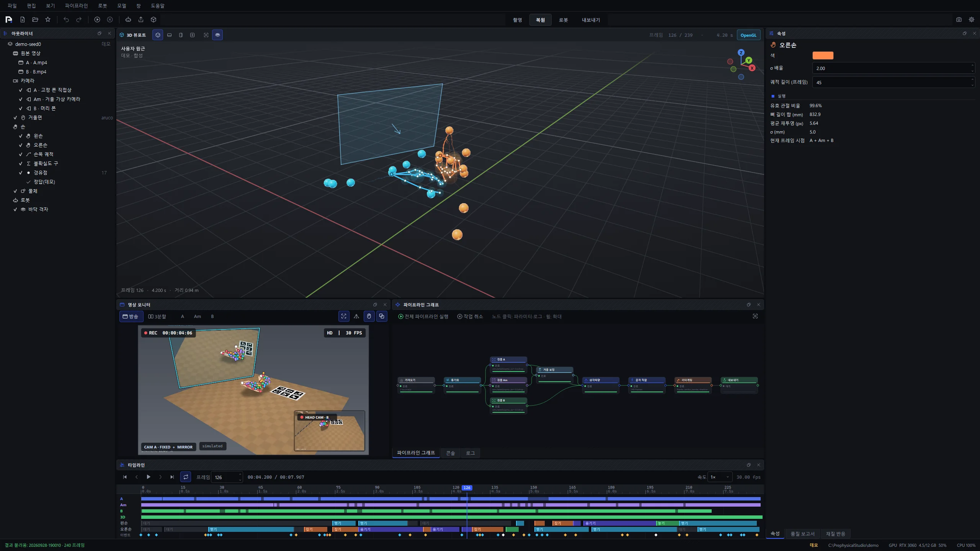This screenshot has height=551, width=980.
Task: Toggle detection overlay icon in video monitor
Action: tap(344, 316)
